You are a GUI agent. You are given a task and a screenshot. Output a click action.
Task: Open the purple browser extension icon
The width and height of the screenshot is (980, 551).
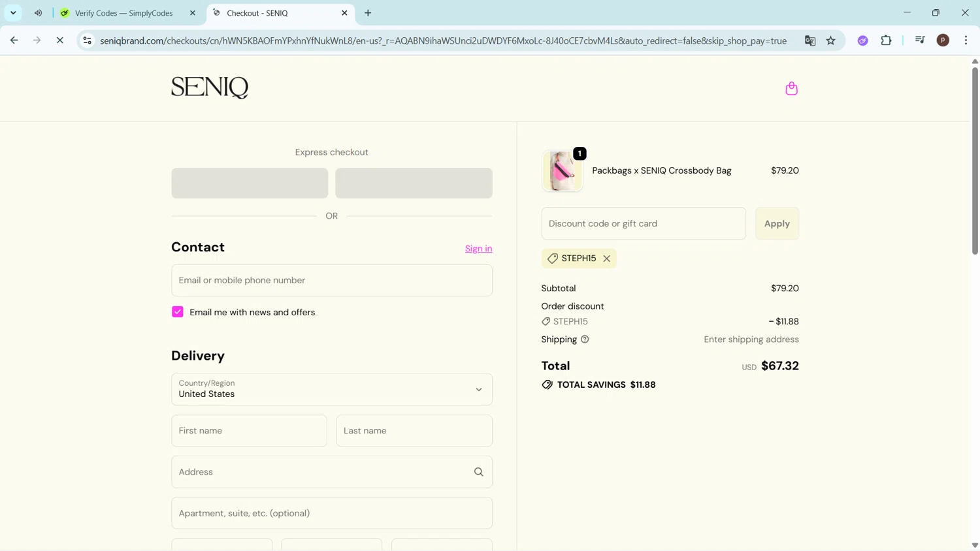point(863,40)
